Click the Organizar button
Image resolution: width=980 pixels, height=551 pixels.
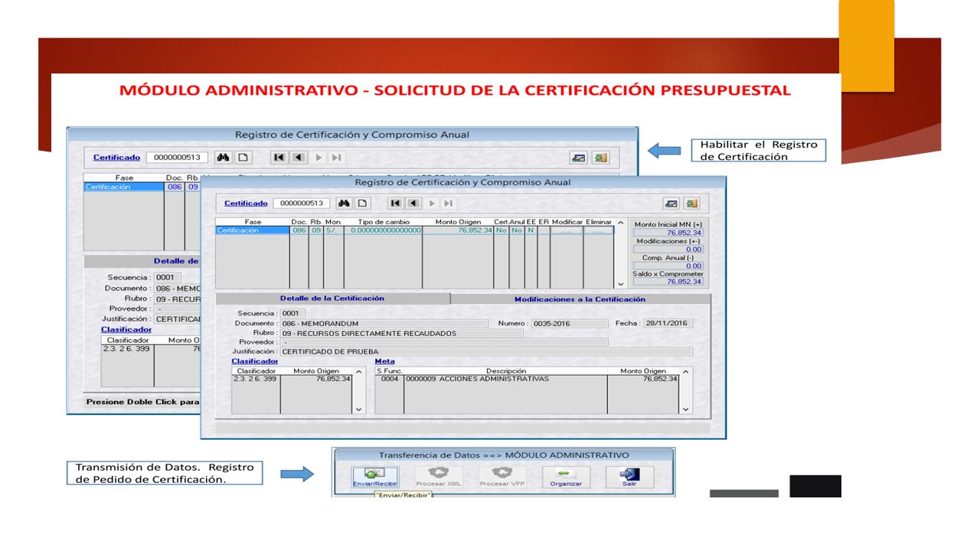coord(566,477)
